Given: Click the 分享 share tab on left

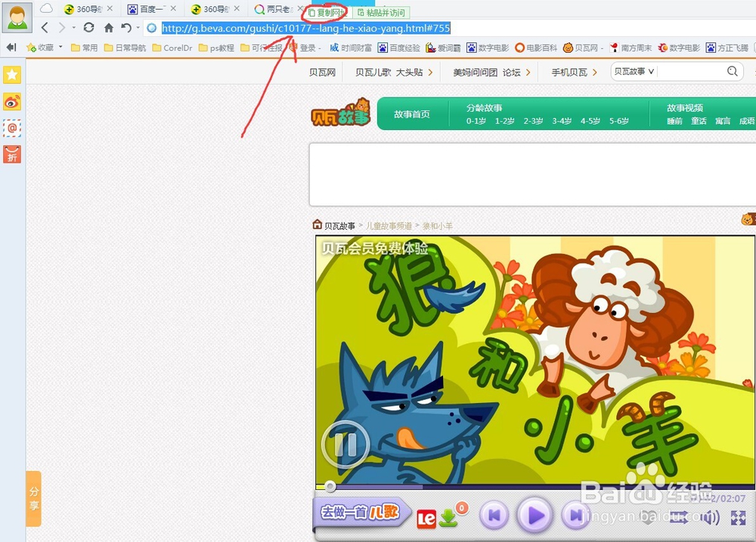Looking at the screenshot, I should pos(34,499).
